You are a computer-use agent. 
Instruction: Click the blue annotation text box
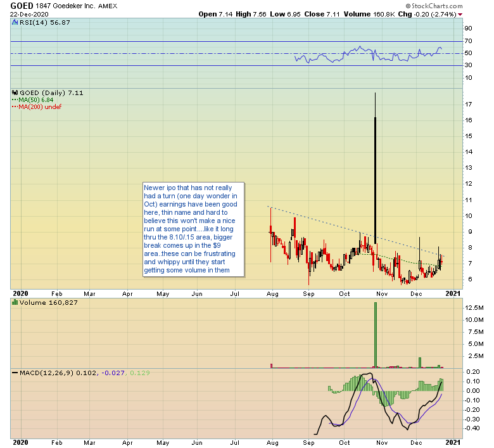coord(193,229)
